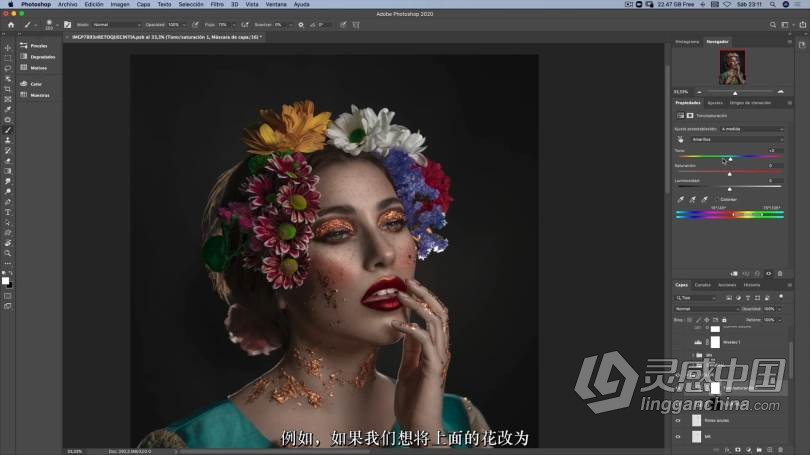Toggle adjustment visibility eye in Properties

tap(769, 273)
